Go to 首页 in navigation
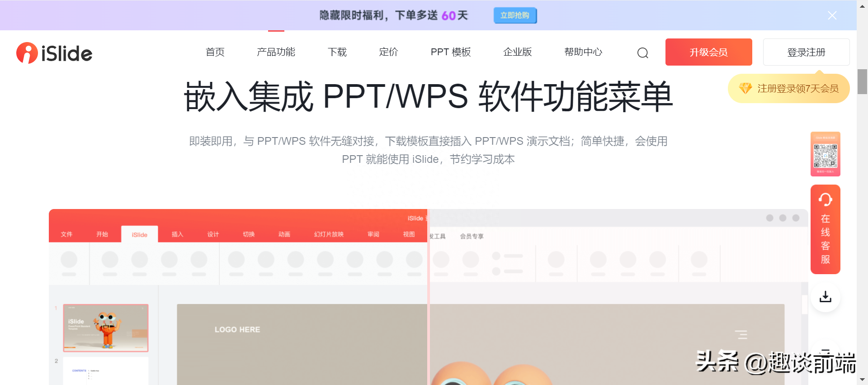Screen dimensions: 868x385 (215, 52)
